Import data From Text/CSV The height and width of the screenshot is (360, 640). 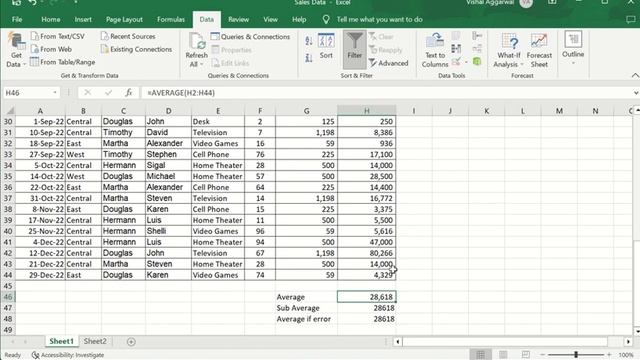[58, 36]
